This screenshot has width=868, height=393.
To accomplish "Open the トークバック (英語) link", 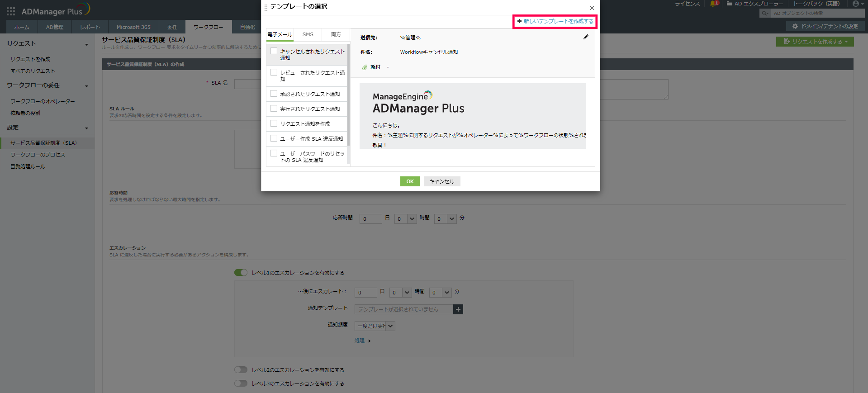I will (x=816, y=4).
